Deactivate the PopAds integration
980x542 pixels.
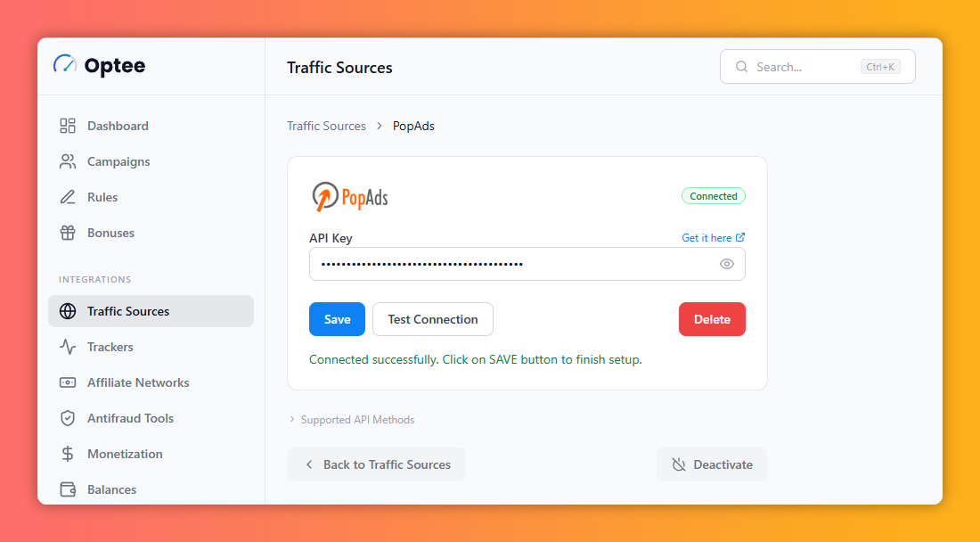(x=712, y=464)
